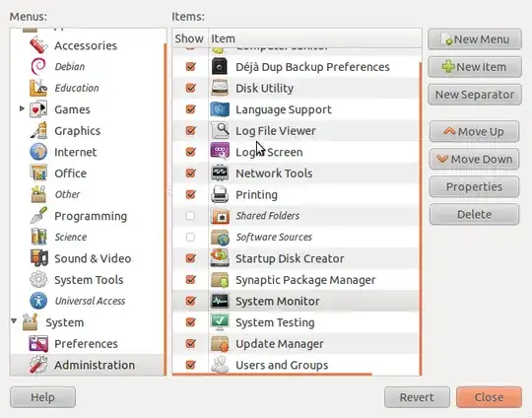This screenshot has height=418, width=532.
Task: Click the Universal Access icon
Action: tap(38, 301)
